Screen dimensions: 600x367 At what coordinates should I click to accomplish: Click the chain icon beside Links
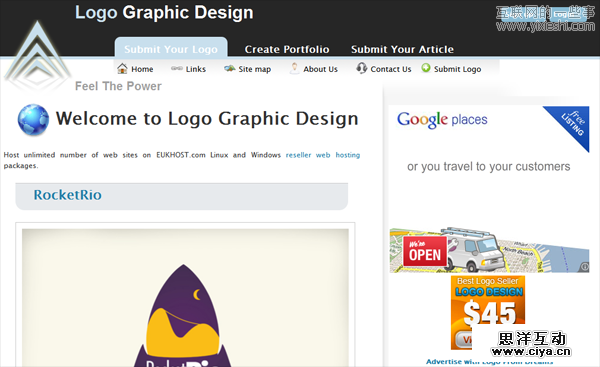176,69
